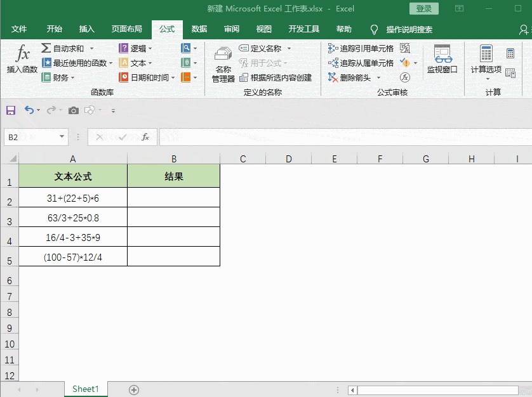Click the Sign in (登录) button
The width and height of the screenshot is (532, 397).
(x=424, y=8)
